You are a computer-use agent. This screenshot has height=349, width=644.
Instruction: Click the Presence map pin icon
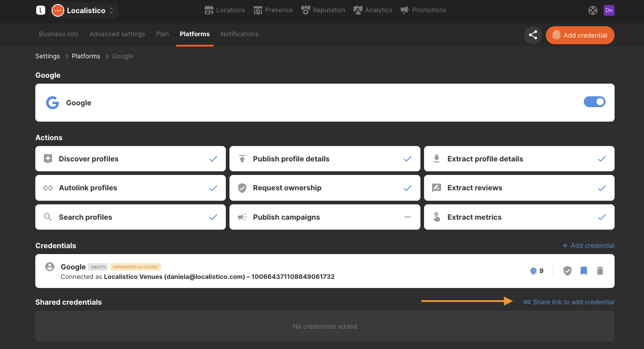pos(258,10)
